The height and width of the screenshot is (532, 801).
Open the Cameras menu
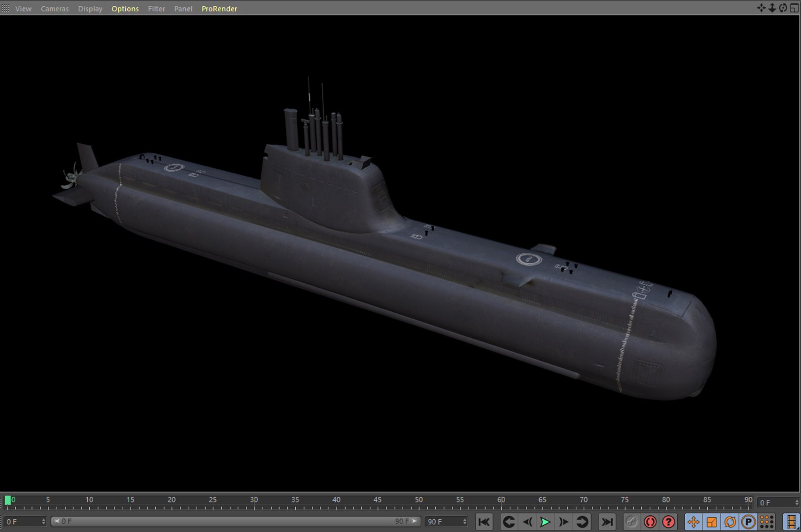coord(55,9)
